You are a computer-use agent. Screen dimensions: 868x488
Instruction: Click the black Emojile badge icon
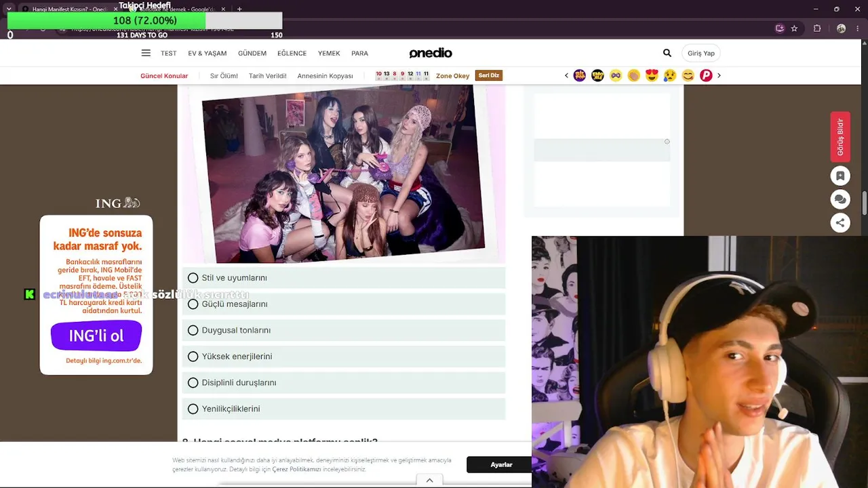click(597, 75)
